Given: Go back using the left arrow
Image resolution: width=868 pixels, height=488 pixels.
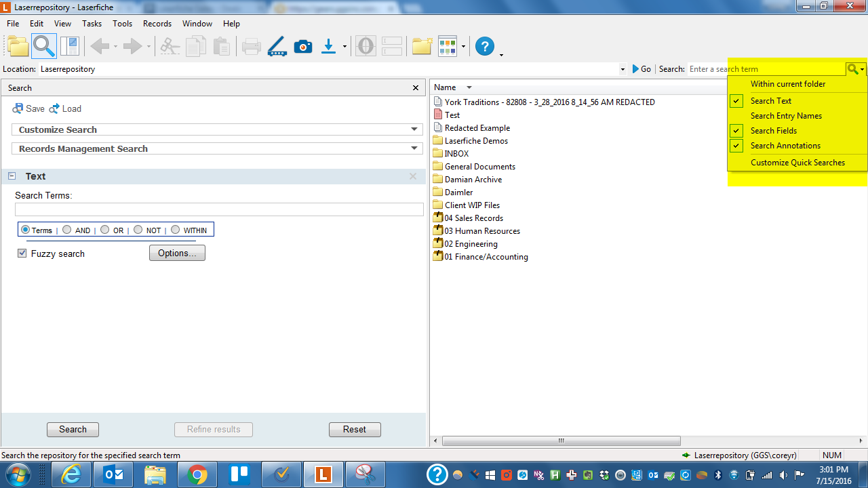Looking at the screenshot, I should click(x=100, y=46).
